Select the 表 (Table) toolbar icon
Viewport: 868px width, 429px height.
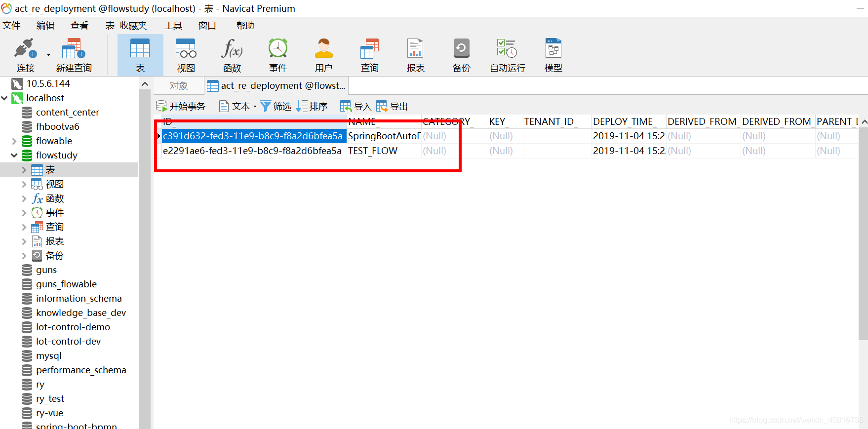(x=140, y=55)
